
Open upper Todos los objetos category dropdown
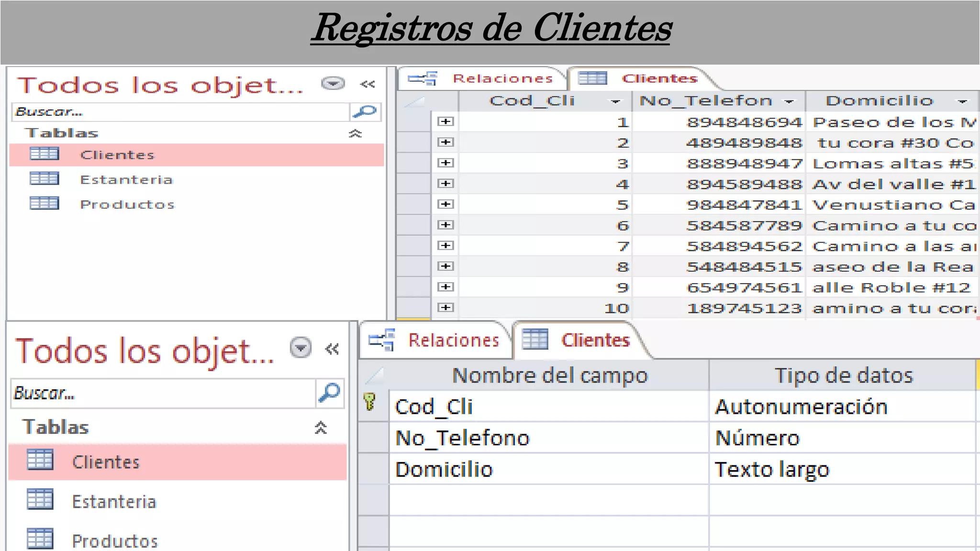pyautogui.click(x=333, y=84)
